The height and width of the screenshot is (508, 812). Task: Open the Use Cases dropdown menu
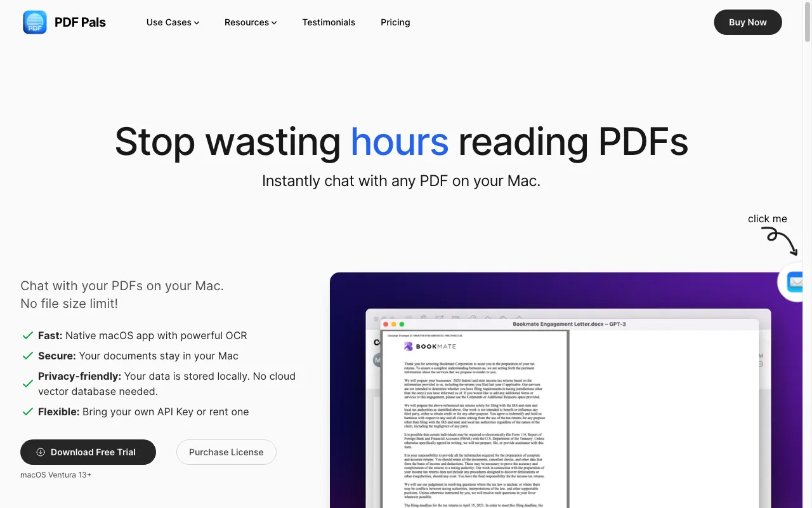coord(173,22)
